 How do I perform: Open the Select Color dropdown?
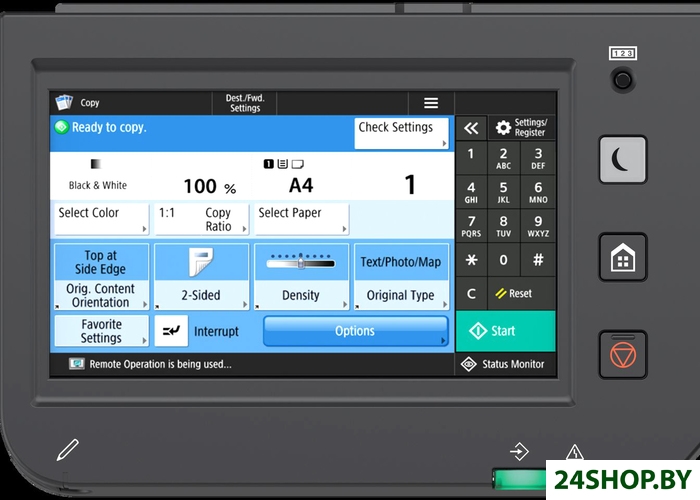(101, 219)
